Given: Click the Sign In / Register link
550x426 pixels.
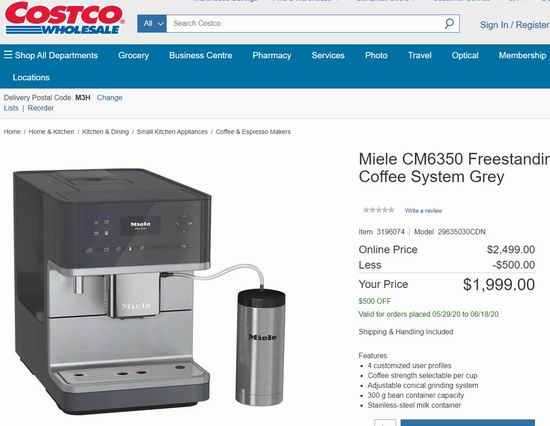Looking at the screenshot, I should (515, 25).
